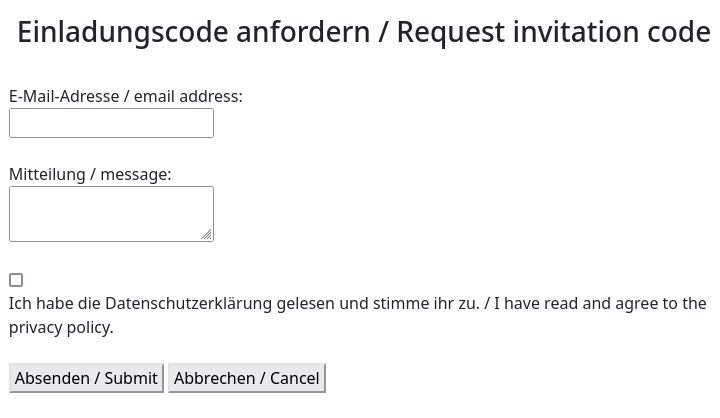Click "Request invitation code" in the title

click(553, 32)
